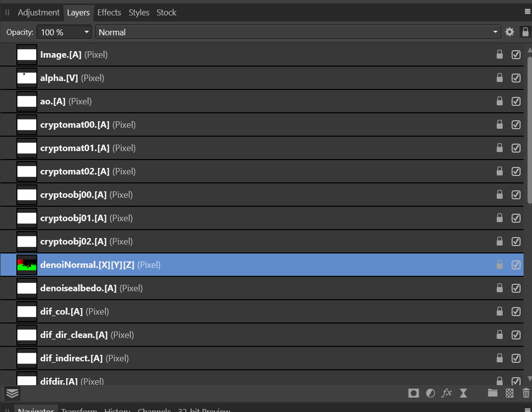
Task: Collapse all layers with the chevron icon
Action: 12,393
